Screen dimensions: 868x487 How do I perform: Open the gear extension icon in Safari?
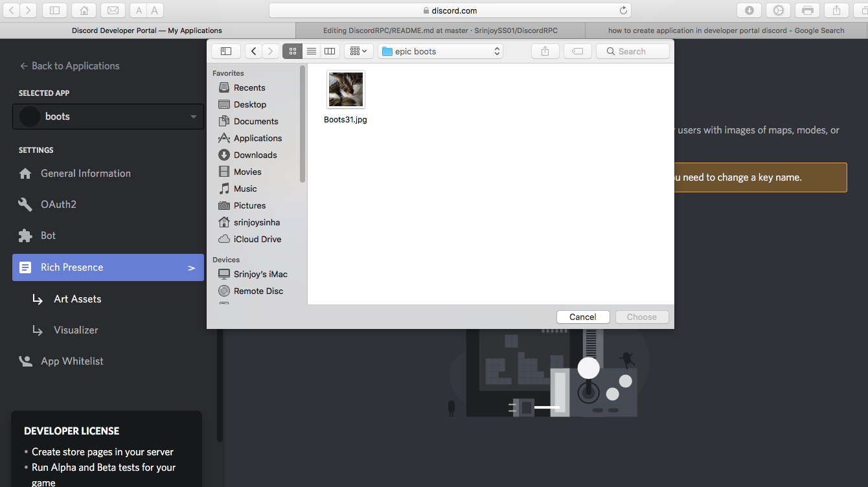pyautogui.click(x=779, y=10)
